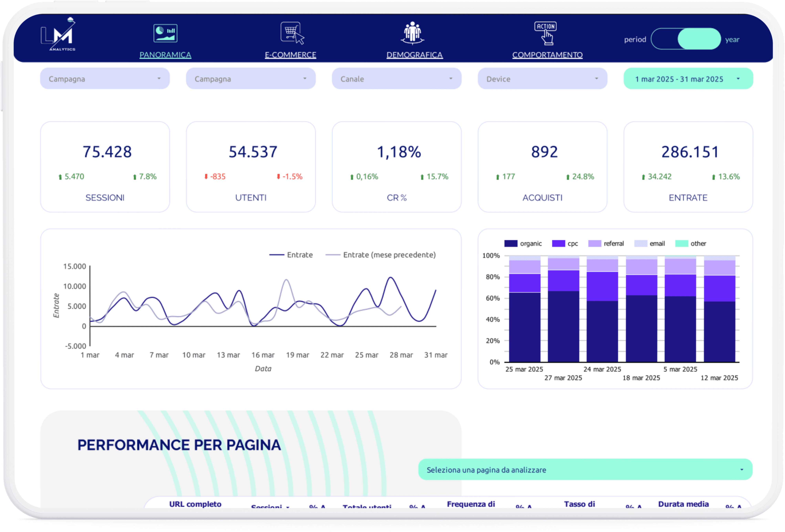
Task: Click the 12 mar 2025 stacked bar
Action: coord(719,309)
